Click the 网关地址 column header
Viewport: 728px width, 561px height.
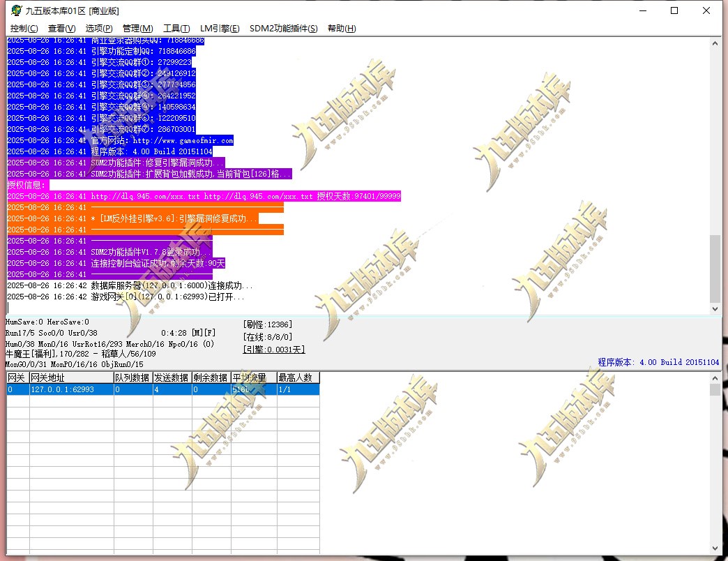pos(72,377)
